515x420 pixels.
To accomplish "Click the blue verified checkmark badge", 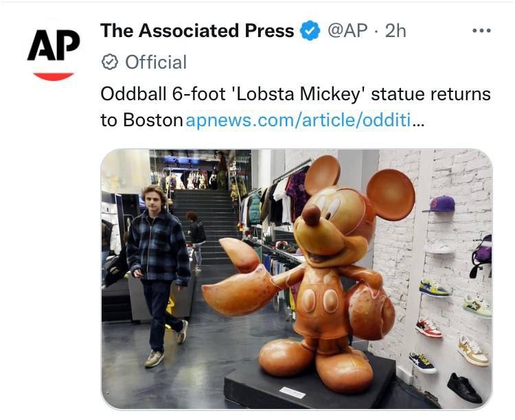I will tap(310, 30).
